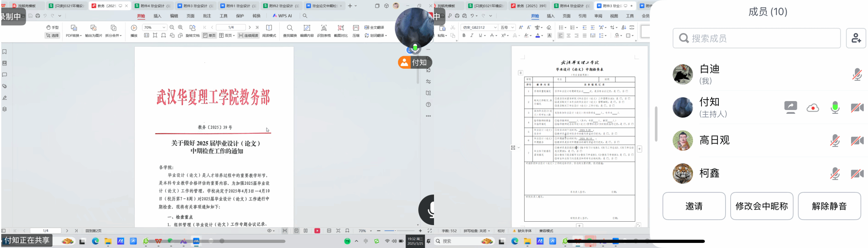
Task: Click 回到第2页 in PDF status bar
Action: coord(93,231)
